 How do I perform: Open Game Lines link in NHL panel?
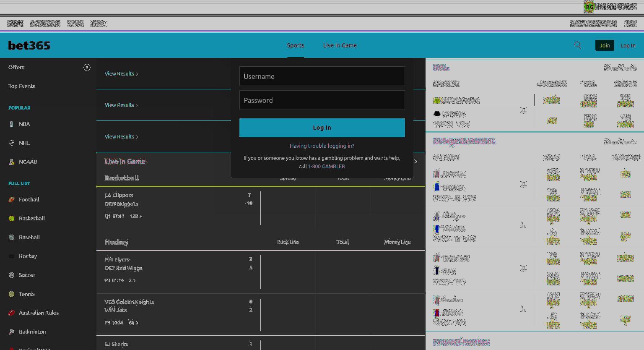click(x=621, y=67)
